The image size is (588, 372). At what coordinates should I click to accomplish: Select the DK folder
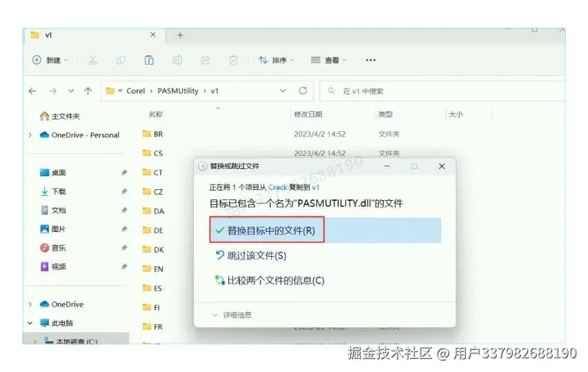click(153, 250)
